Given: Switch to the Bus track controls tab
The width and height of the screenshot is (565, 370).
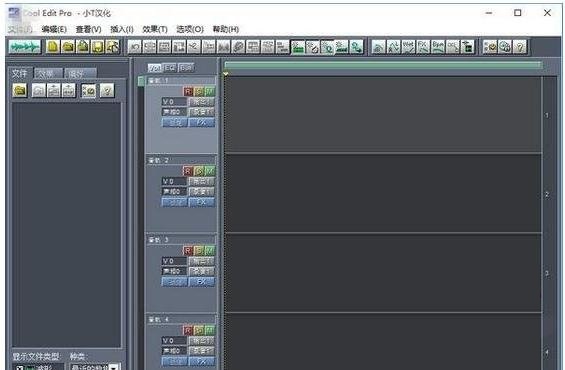Looking at the screenshot, I should pyautogui.click(x=186, y=67).
